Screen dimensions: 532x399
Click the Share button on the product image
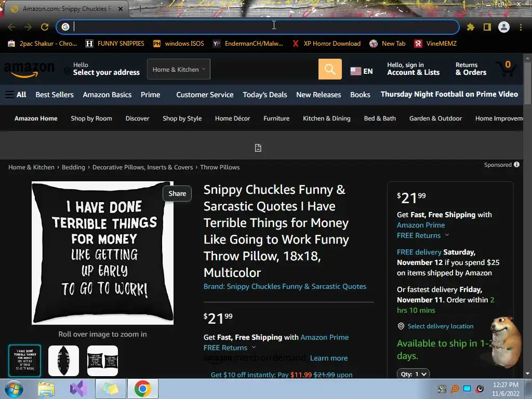(177, 193)
